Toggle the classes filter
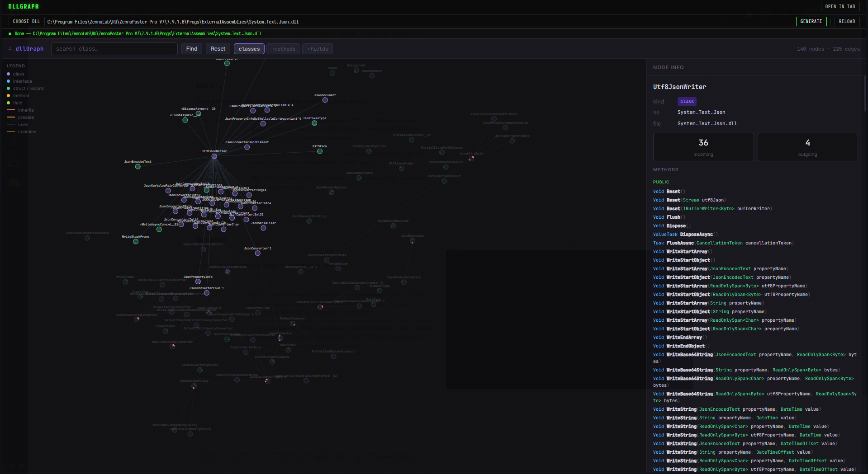This screenshot has height=474, width=868. pyautogui.click(x=249, y=49)
